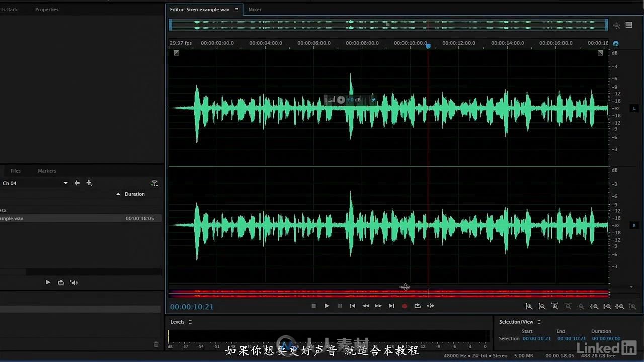Open the Markers tab
Image resolution: width=644 pixels, height=362 pixels.
click(x=47, y=171)
